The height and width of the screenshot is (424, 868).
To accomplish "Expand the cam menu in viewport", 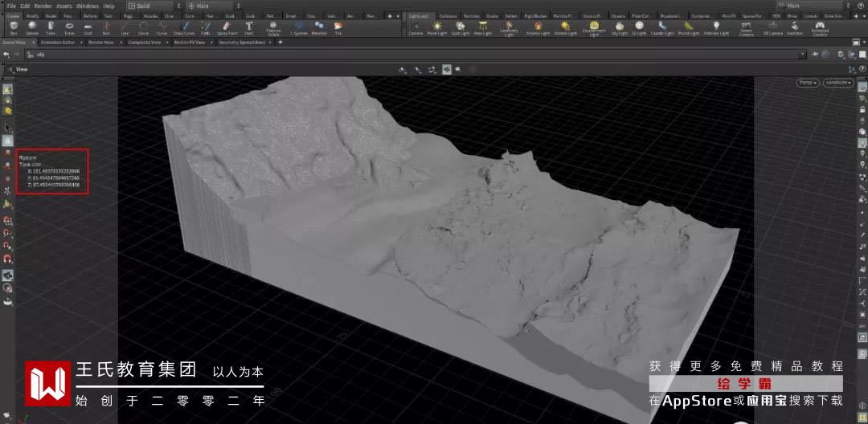I will [x=837, y=83].
